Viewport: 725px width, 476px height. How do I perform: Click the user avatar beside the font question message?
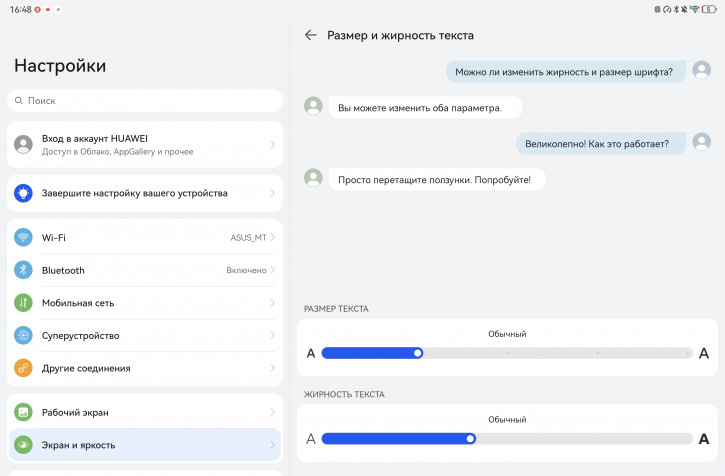[x=701, y=70]
